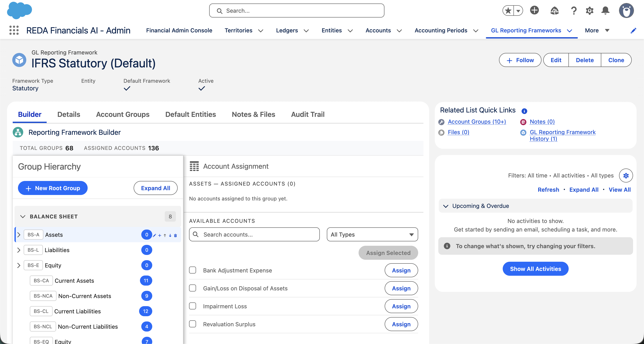Open the Help question mark icon
The height and width of the screenshot is (344, 644).
[x=574, y=11]
